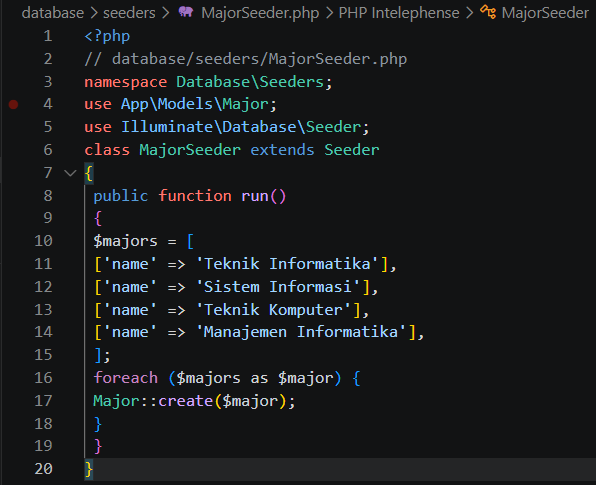Image resolution: width=596 pixels, height=485 pixels.
Task: Click line number 20 in the gutter
Action: coord(43,469)
